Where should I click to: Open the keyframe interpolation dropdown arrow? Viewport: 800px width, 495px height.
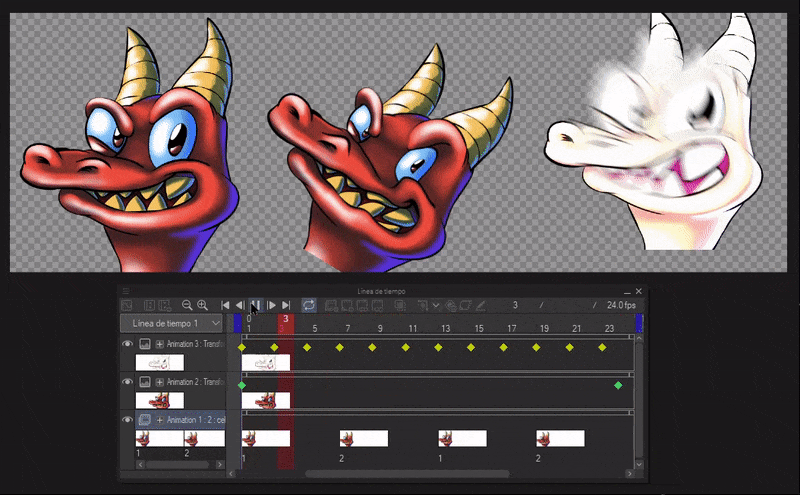pyautogui.click(x=436, y=305)
